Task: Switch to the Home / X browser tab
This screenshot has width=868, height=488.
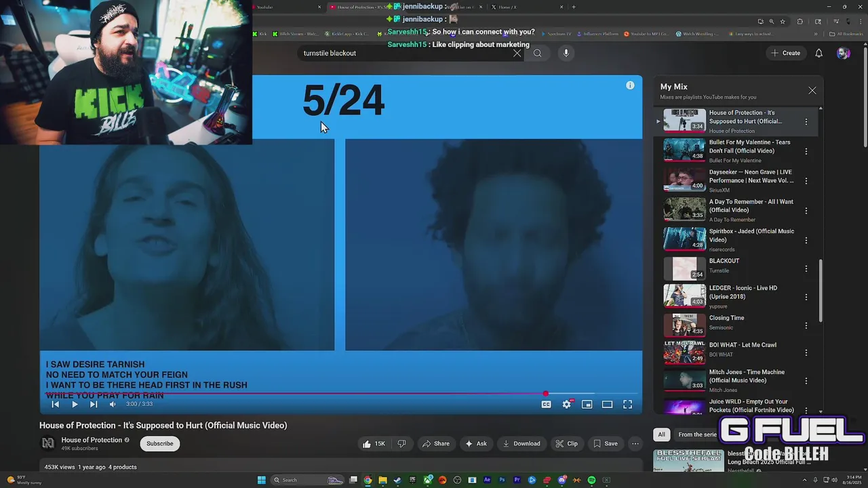Action: 526,7
